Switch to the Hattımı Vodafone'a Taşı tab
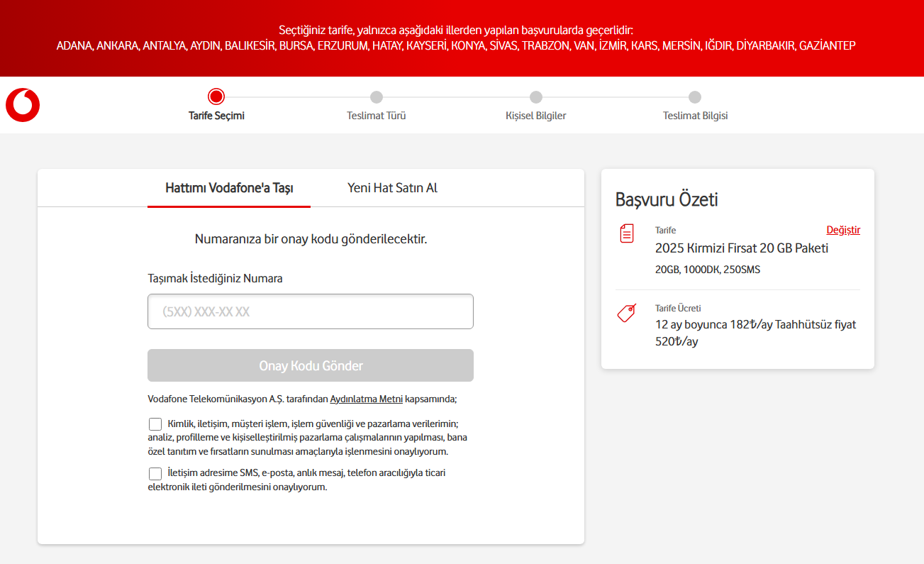 coord(229,188)
